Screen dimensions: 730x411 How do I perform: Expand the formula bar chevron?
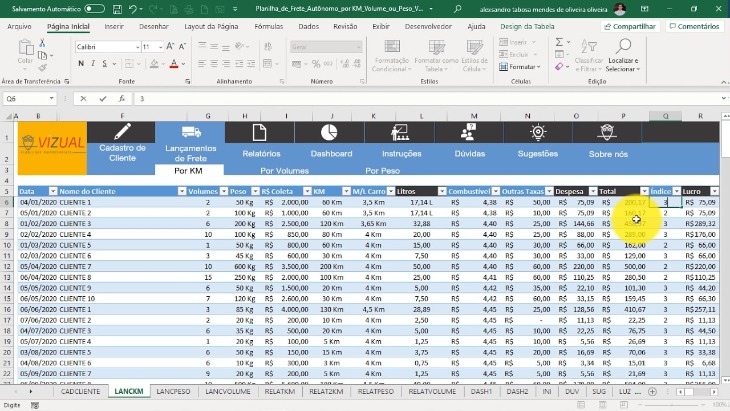click(724, 98)
